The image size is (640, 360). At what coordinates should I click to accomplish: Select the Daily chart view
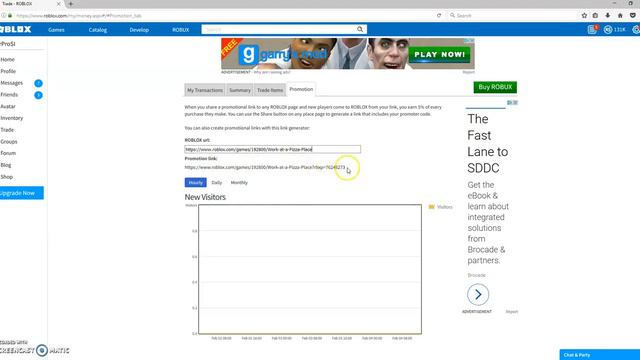pos(217,183)
